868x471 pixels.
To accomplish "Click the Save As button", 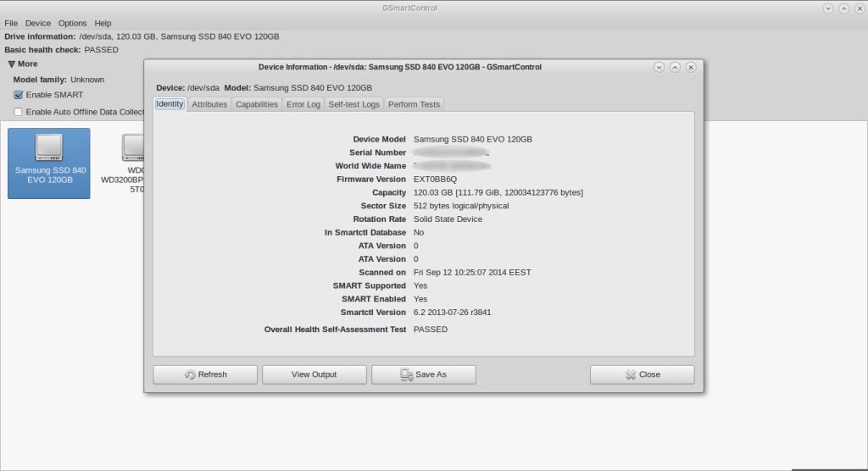I will 423,374.
